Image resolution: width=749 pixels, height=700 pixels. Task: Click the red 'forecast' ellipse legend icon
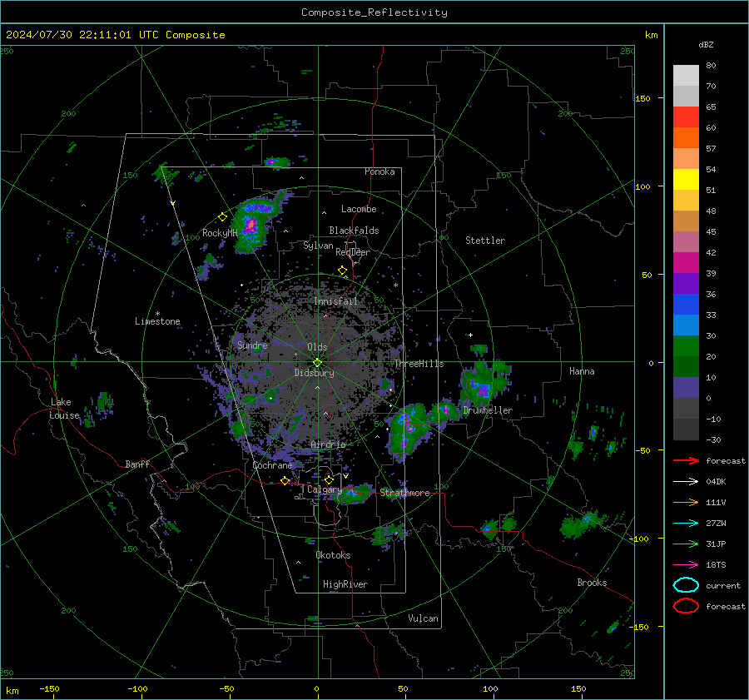pyautogui.click(x=686, y=606)
